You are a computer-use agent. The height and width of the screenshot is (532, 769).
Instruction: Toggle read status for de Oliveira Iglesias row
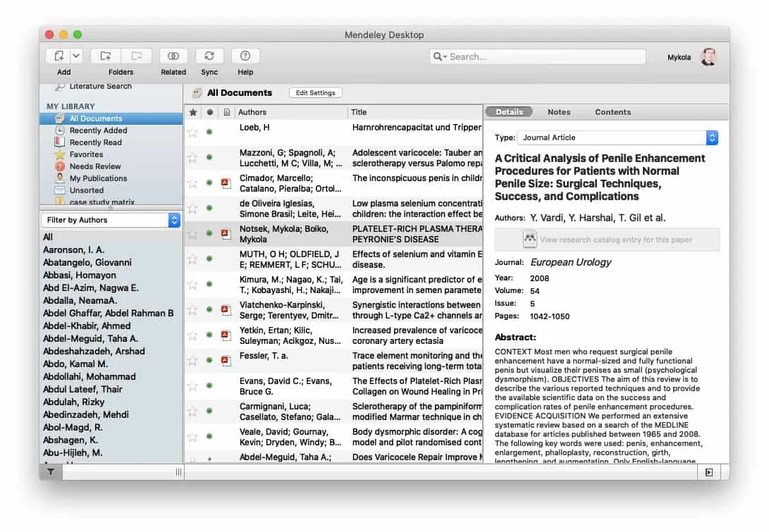point(209,208)
